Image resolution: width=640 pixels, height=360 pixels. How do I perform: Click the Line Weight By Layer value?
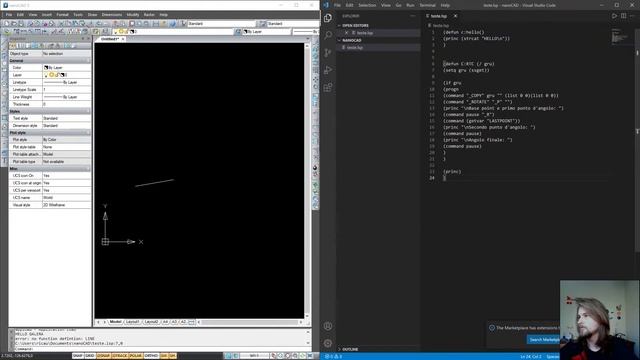pyautogui.click(x=67, y=97)
